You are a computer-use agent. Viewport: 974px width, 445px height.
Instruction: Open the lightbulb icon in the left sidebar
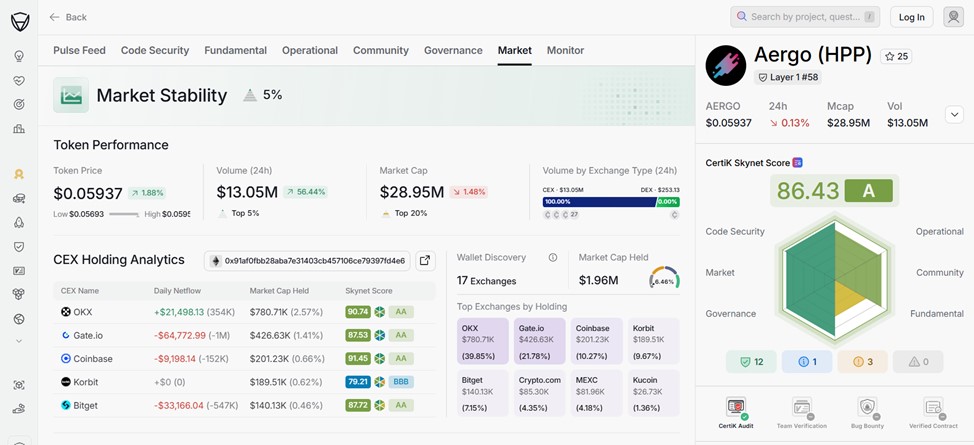coord(19,57)
